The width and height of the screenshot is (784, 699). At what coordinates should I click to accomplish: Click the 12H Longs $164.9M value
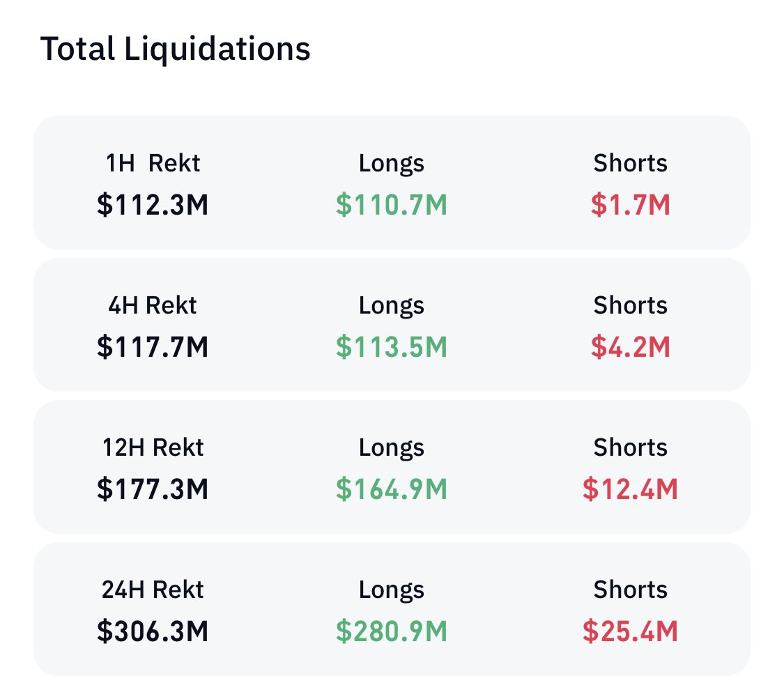(x=392, y=489)
